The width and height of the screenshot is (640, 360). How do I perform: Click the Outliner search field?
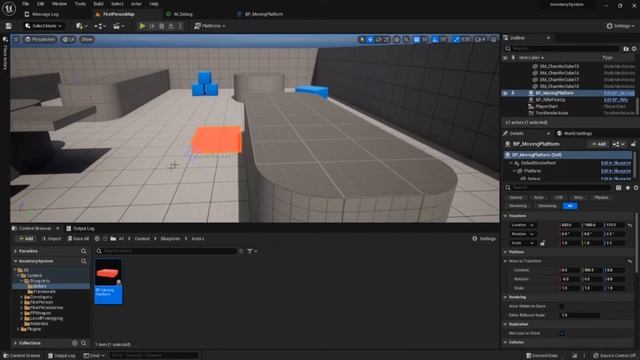pos(562,49)
